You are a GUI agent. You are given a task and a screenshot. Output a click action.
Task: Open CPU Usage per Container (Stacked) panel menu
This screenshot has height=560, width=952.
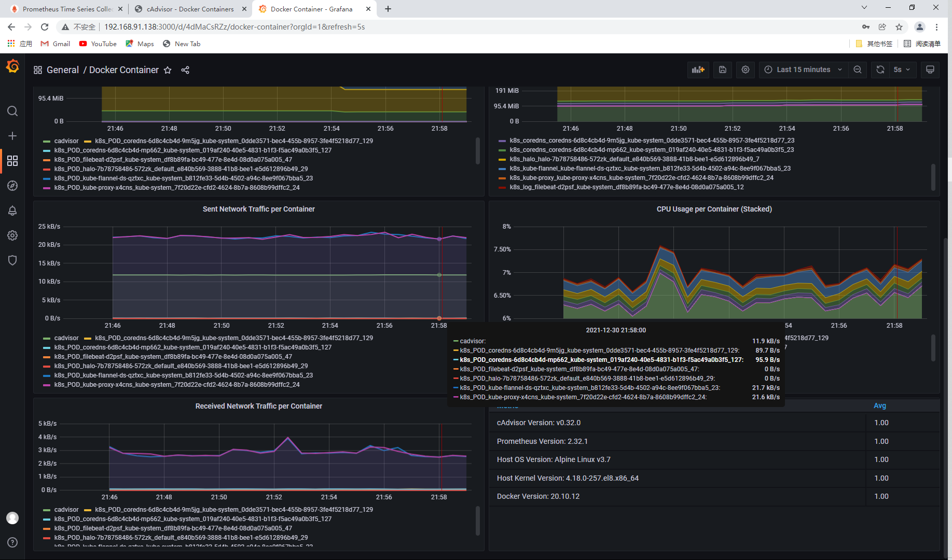[x=714, y=209]
